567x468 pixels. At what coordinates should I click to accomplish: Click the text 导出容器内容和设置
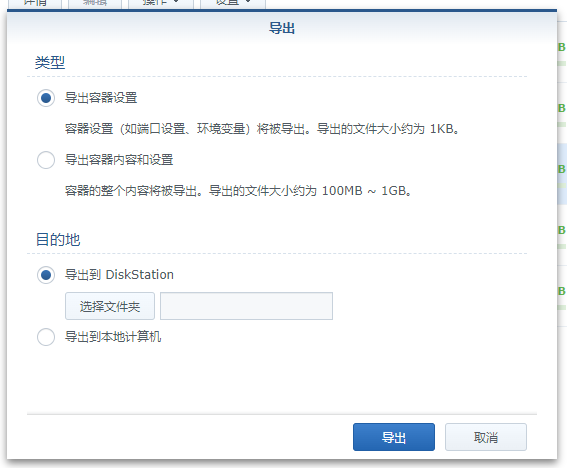point(119,160)
